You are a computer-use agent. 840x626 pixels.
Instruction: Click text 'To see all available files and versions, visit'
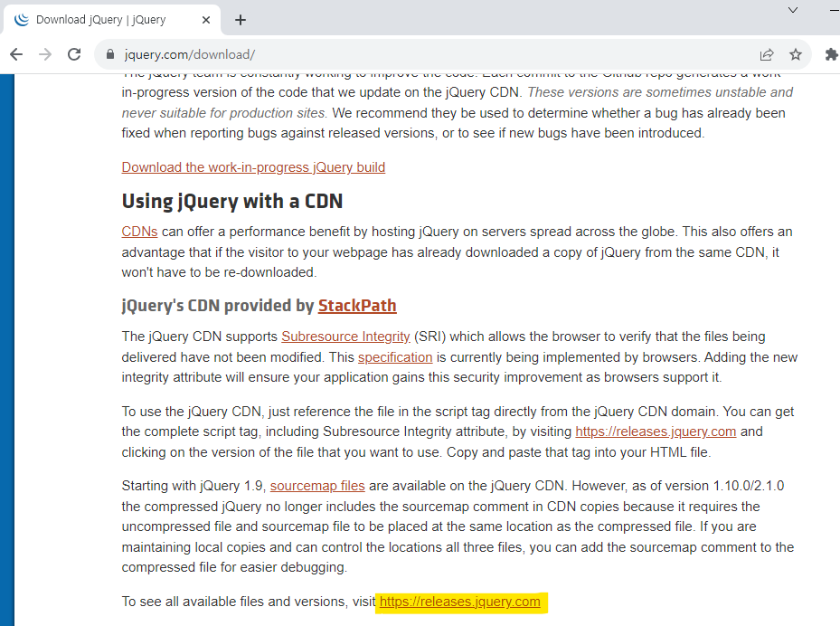[249, 602]
